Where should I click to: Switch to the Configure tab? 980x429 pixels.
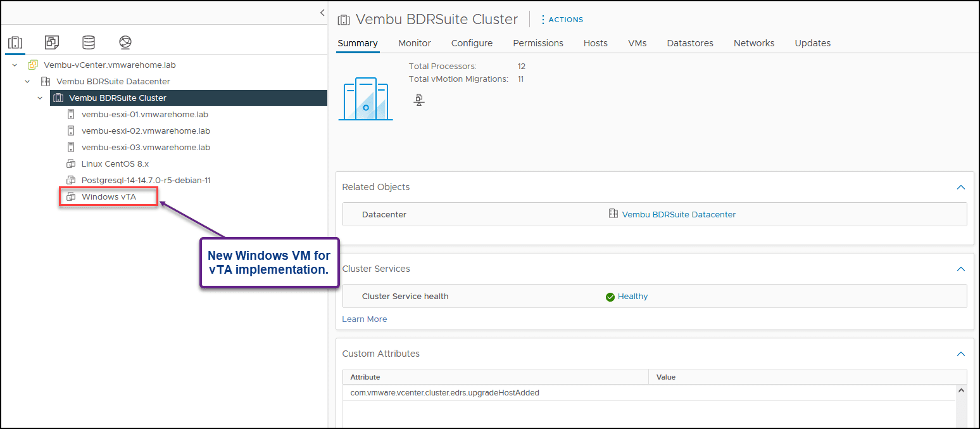coord(472,43)
